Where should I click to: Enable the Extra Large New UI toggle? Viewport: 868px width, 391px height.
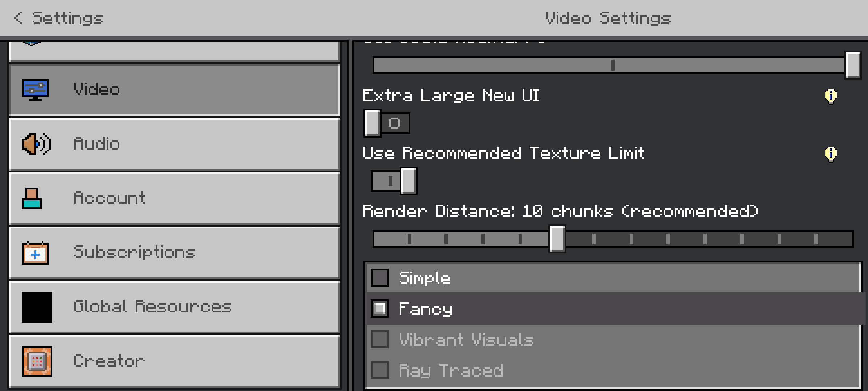[x=387, y=123]
